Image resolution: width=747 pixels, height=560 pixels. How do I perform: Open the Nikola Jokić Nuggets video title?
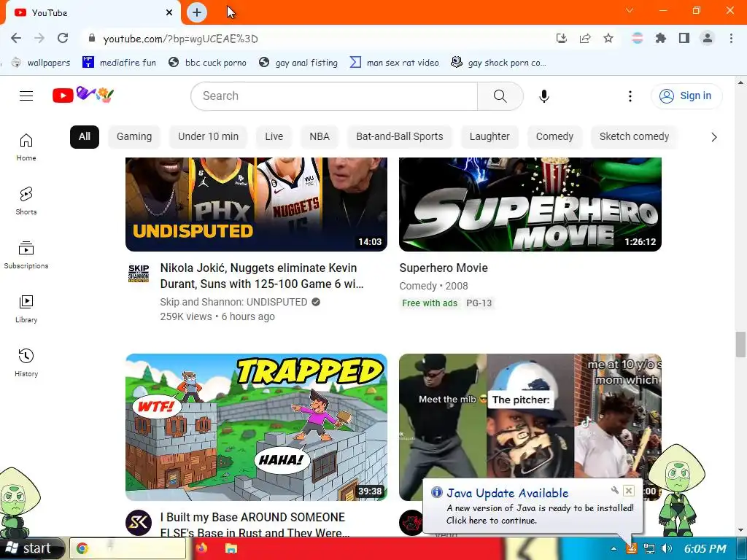pos(262,276)
